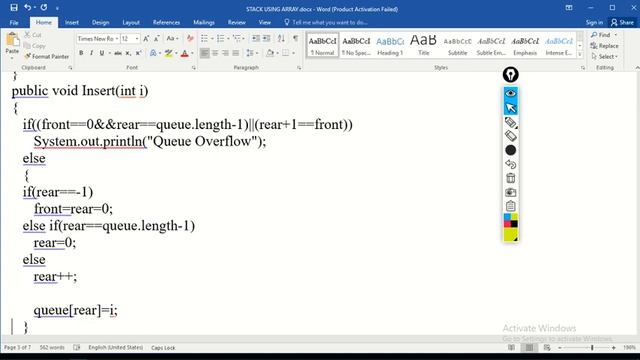Choose the yellow color swatch on the annotation toolbar
640x360 pixels.
coord(510,235)
